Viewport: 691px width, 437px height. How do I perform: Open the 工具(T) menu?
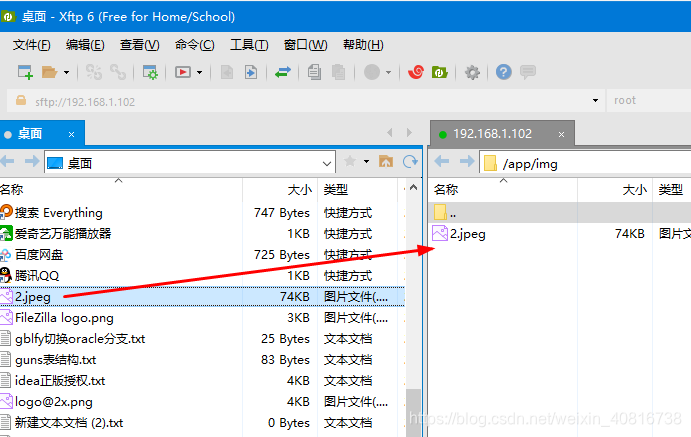tap(249, 45)
